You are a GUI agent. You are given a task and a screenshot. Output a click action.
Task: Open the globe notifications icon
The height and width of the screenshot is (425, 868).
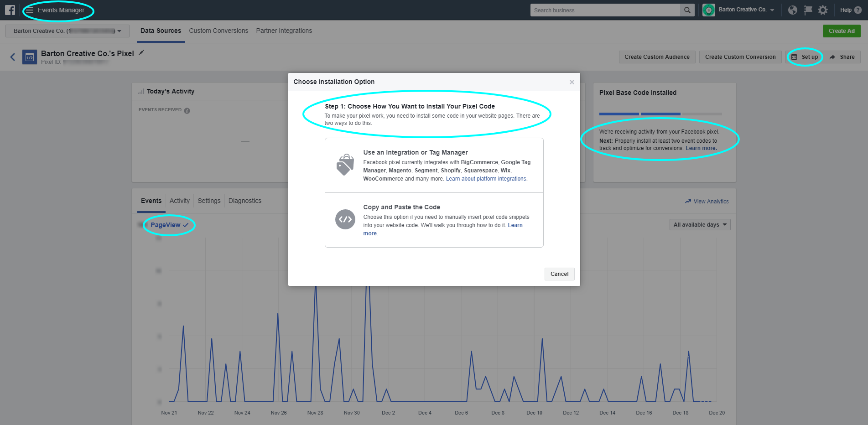point(793,10)
